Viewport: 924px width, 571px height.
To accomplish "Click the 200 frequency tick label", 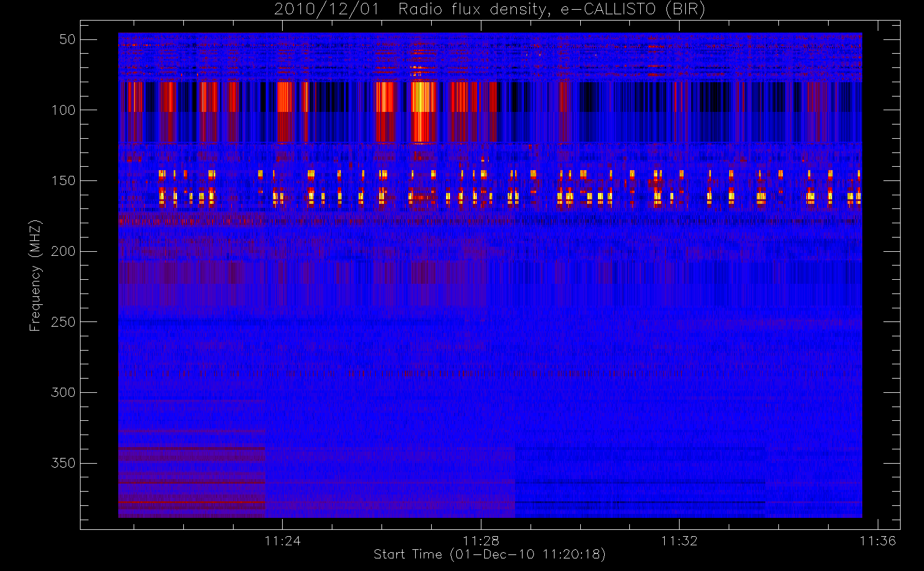I will (63, 251).
